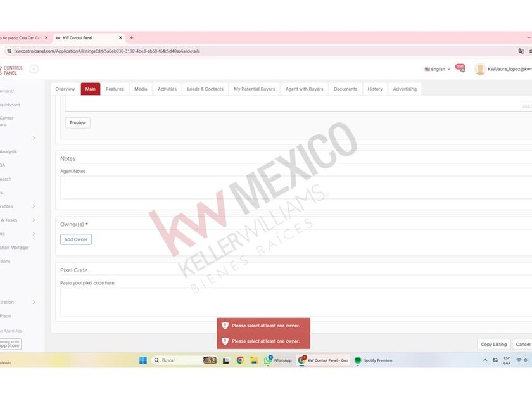This screenshot has height=399, width=532.
Task: Expand the Tasks sidebar item
Action: click(34, 220)
